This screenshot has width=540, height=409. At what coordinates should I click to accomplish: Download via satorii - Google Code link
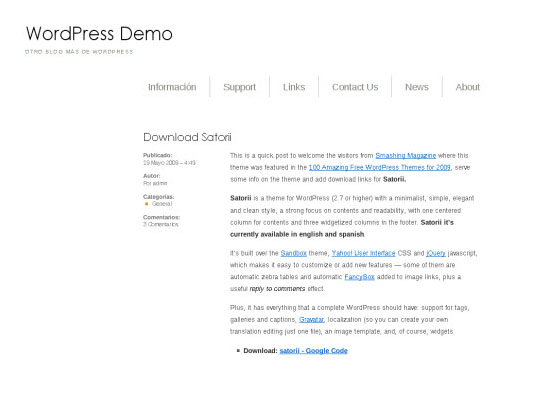coord(313,350)
